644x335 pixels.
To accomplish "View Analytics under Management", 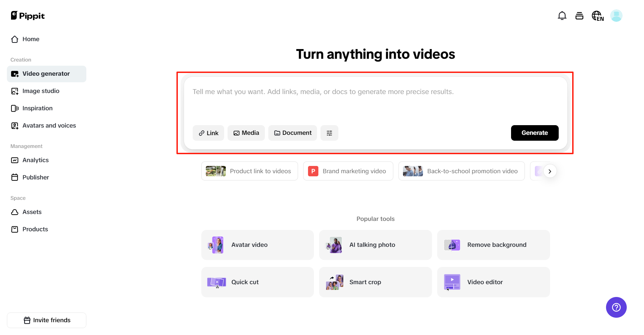I will click(x=35, y=160).
